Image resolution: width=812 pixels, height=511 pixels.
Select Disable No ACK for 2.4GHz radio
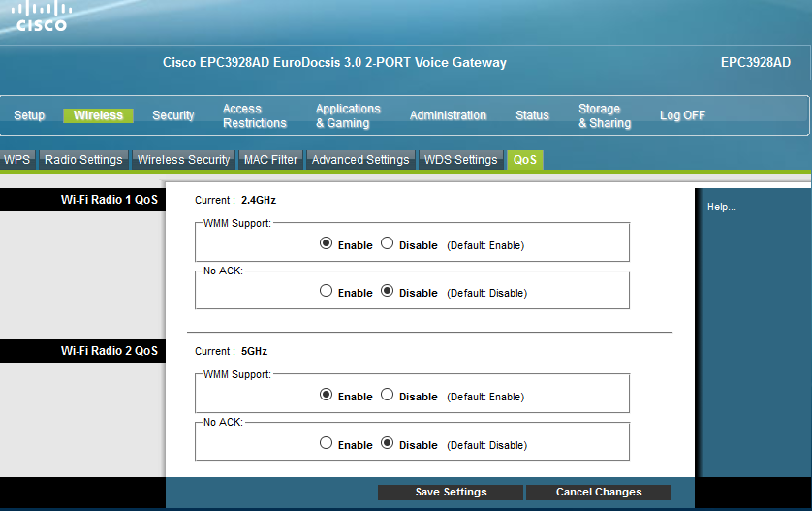pos(387,291)
